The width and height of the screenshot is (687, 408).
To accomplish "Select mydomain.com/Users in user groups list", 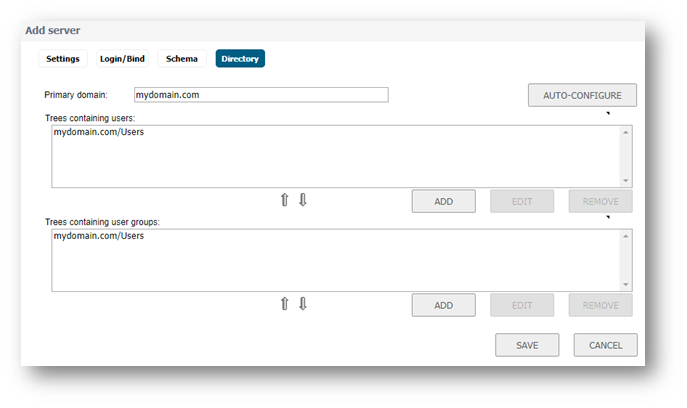I will click(92, 236).
